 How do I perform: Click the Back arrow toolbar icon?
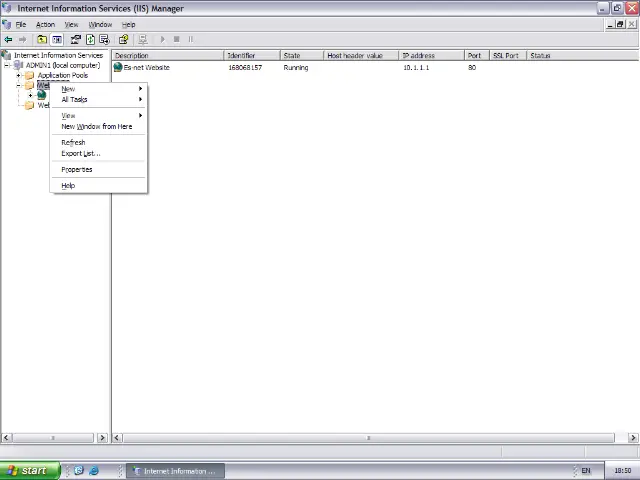pyautogui.click(x=8, y=40)
